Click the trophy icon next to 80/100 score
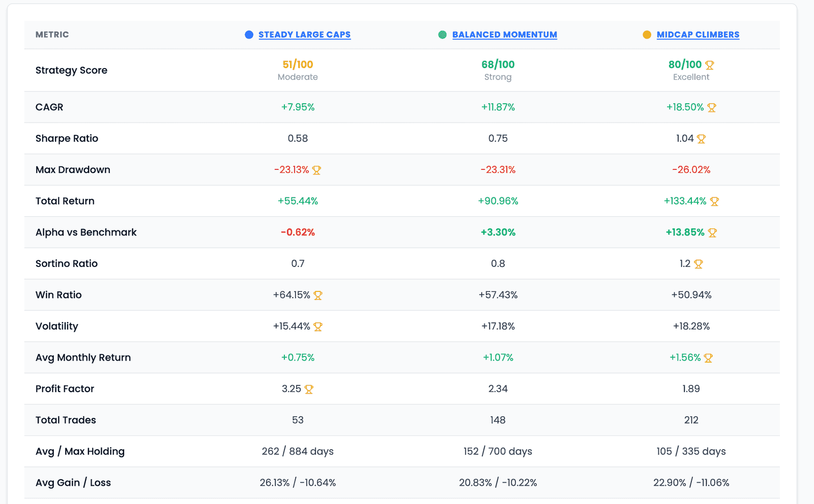This screenshot has height=504, width=814. pos(710,65)
